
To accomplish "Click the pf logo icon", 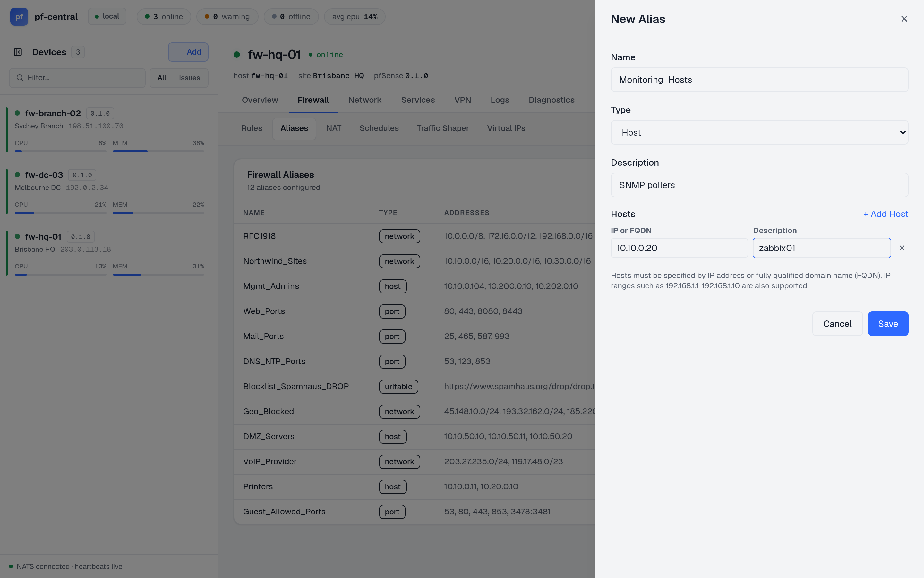I will pyautogui.click(x=19, y=16).
